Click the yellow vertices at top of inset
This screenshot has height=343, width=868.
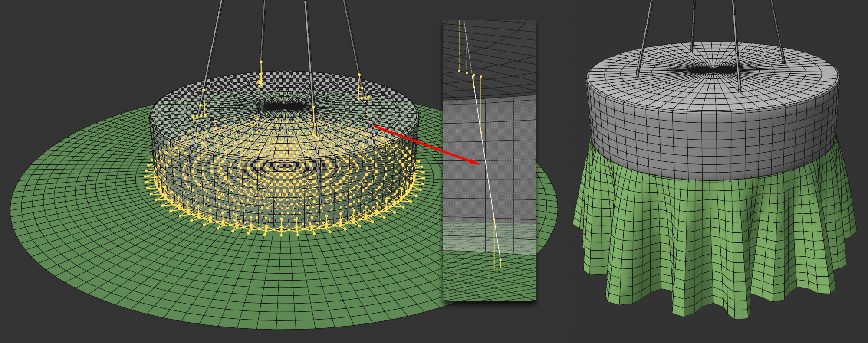pos(467,72)
